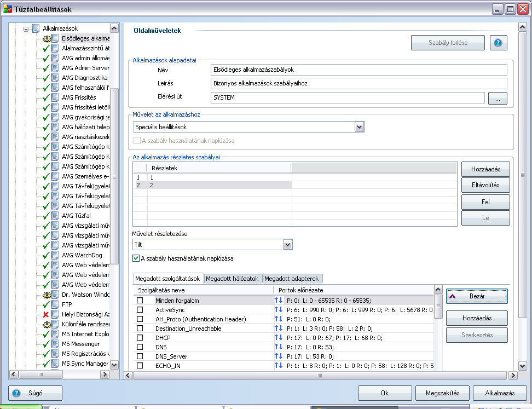Check the ECHO_IN service checkbox
The width and height of the screenshot is (532, 409).
[x=140, y=366]
